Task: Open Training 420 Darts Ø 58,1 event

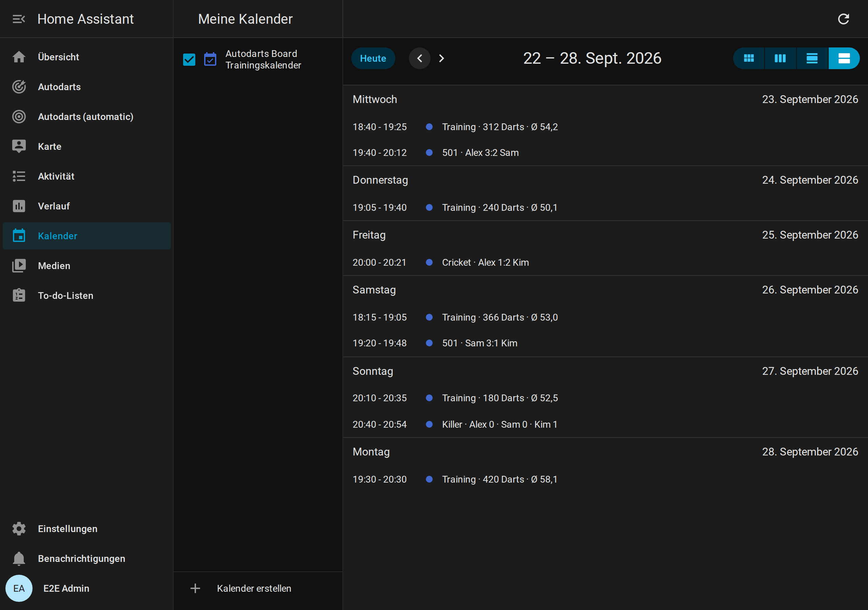Action: (499, 479)
